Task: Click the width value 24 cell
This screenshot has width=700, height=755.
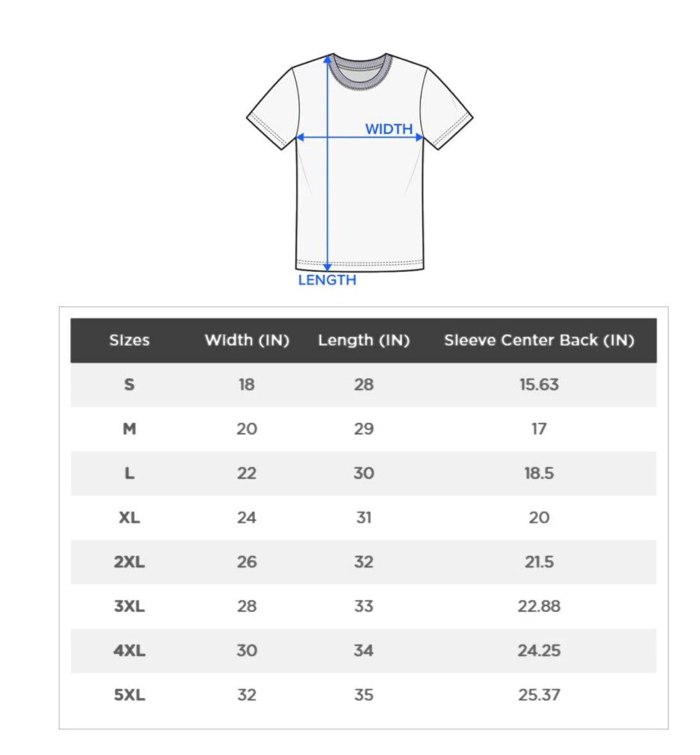Action: pyautogui.click(x=246, y=518)
